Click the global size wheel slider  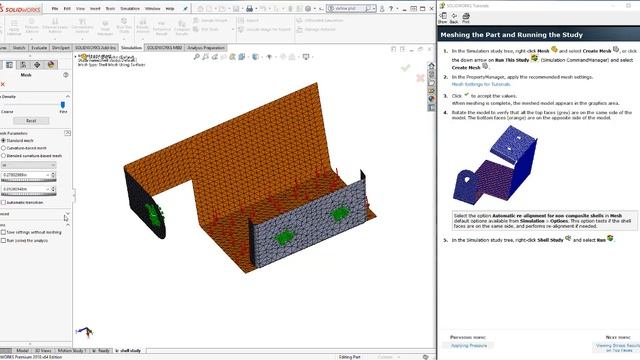[28, 180]
